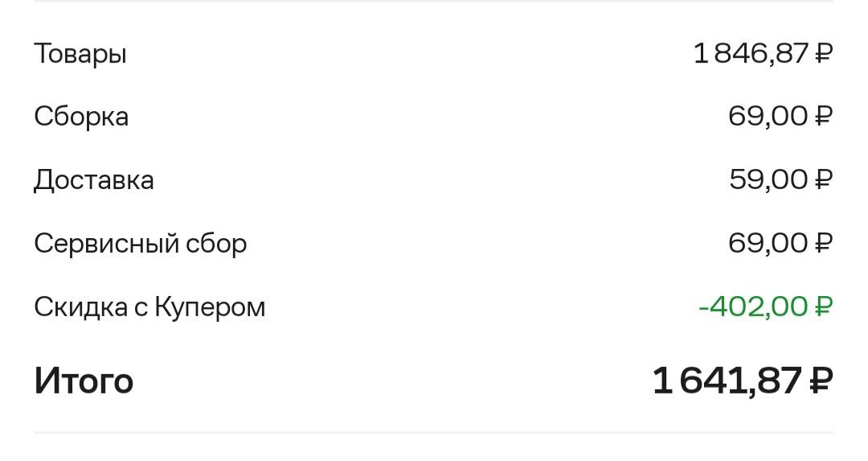868x461 pixels.
Task: Tap the Доставка label
Action: coord(93,181)
